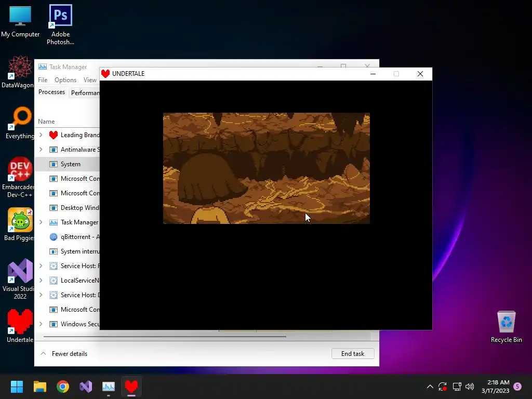Screen dimensions: 532x399
Task: Click the Undertale game cave scene
Action: coord(267,168)
